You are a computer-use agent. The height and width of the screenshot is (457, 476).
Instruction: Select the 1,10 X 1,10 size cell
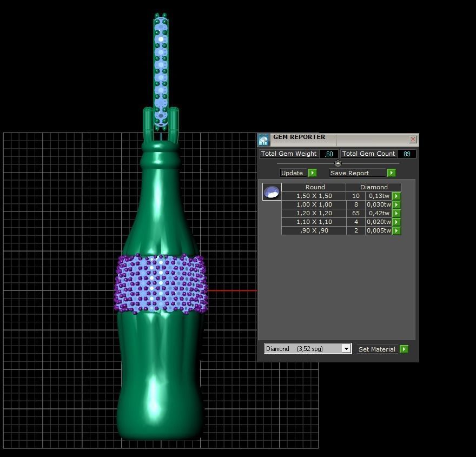(314, 222)
